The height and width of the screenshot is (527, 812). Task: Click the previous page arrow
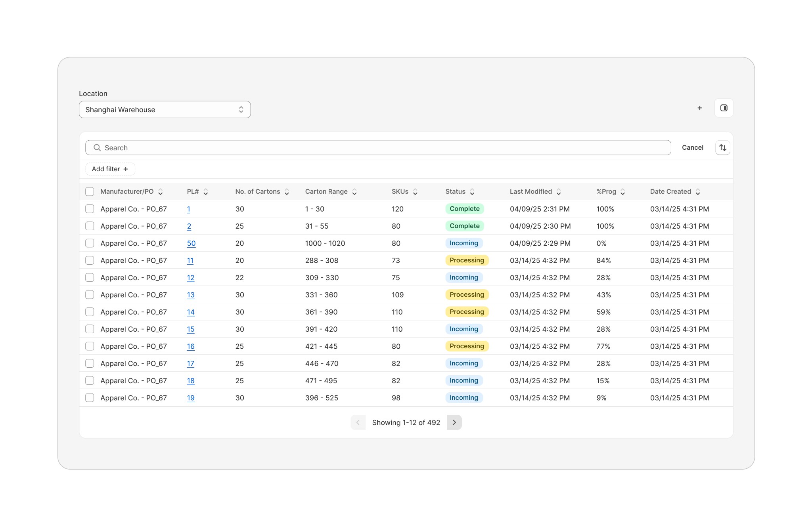(358, 422)
